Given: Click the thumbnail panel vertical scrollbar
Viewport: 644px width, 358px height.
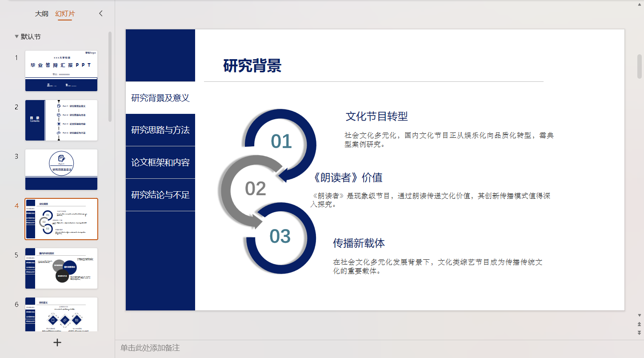Looking at the screenshot, I should (110, 76).
